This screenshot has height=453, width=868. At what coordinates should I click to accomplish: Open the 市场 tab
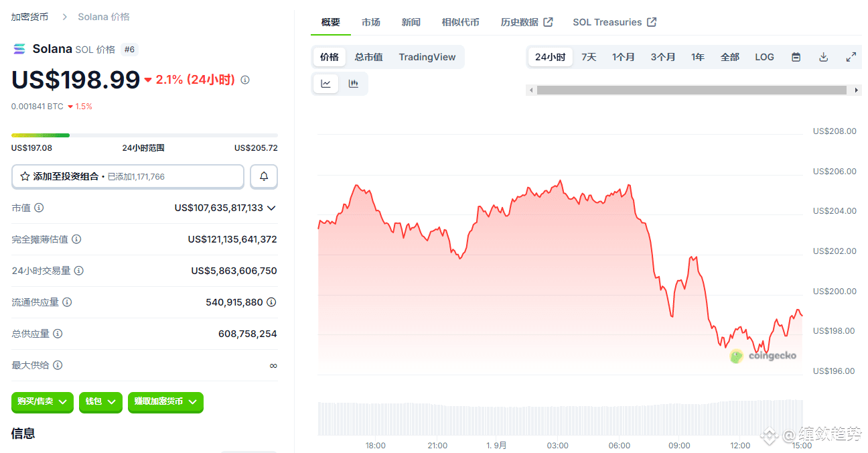pos(371,22)
